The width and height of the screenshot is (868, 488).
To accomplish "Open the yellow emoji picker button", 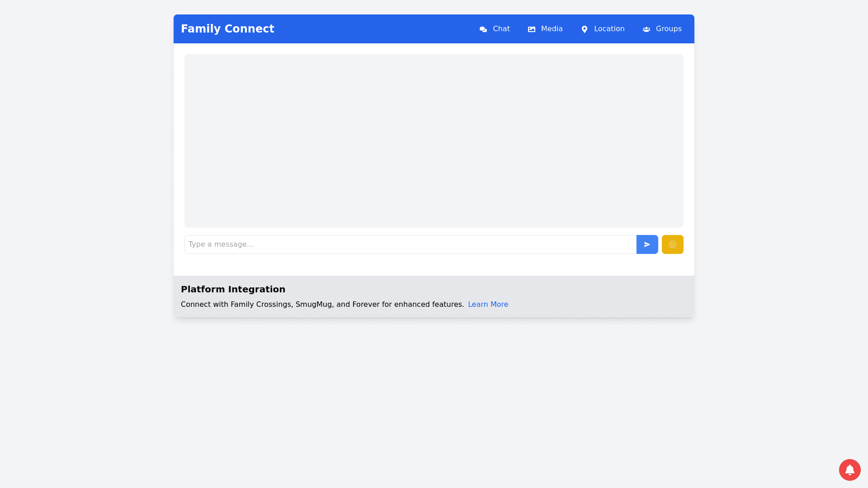I will pos(672,244).
